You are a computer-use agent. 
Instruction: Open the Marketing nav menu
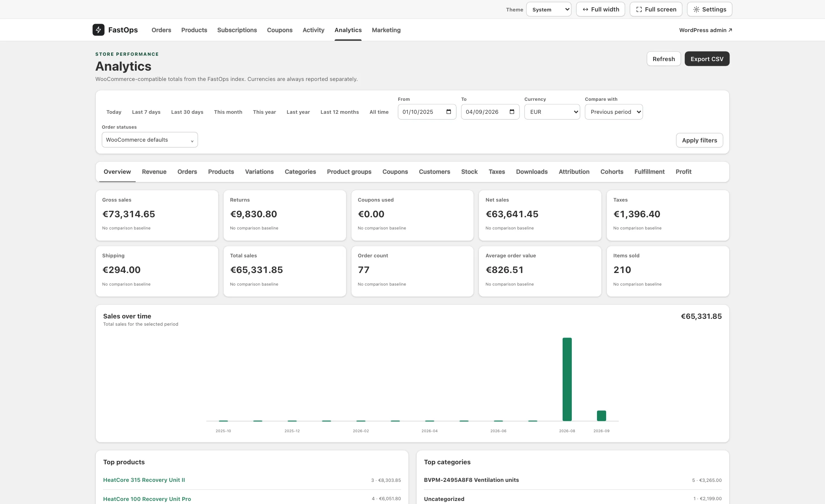pyautogui.click(x=386, y=30)
